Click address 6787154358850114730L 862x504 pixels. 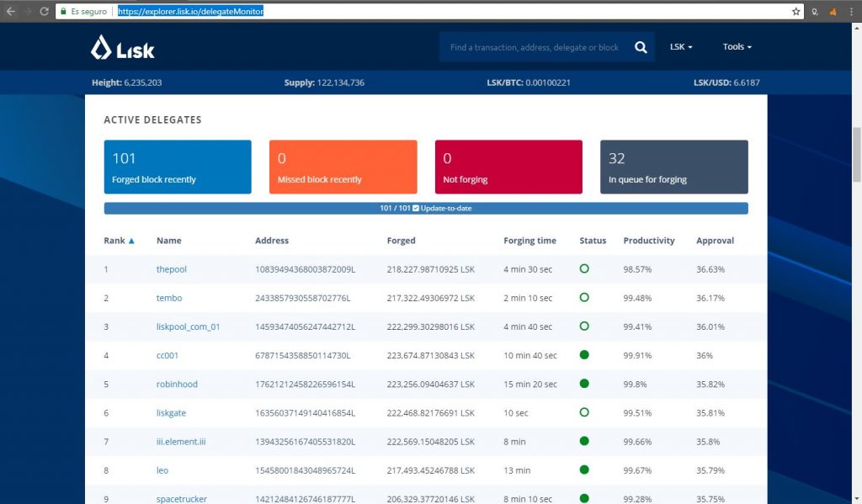click(303, 355)
